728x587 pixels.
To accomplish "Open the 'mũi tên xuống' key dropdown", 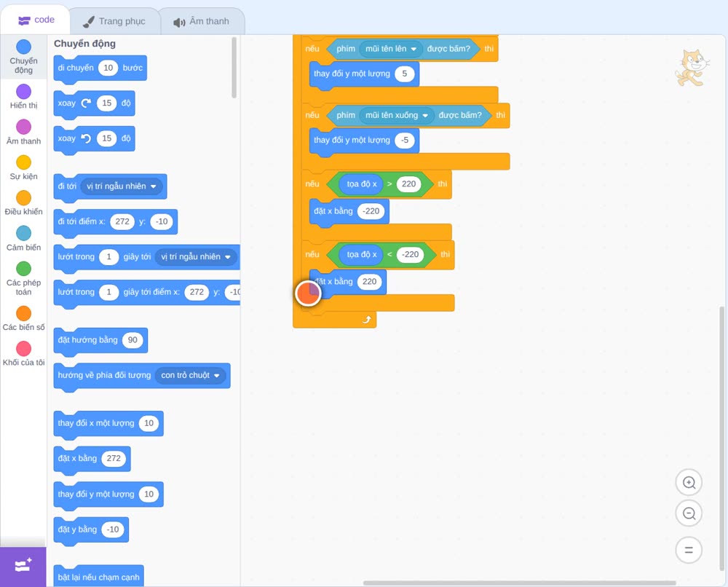I will point(397,115).
